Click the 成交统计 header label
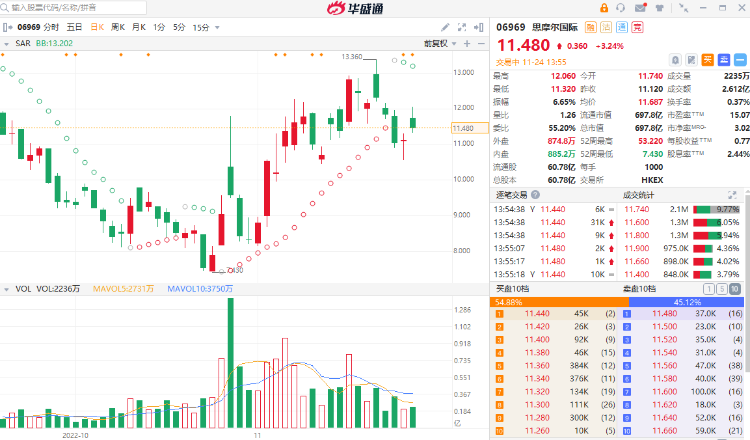Screen dimensions: 750x440 click(x=637, y=193)
